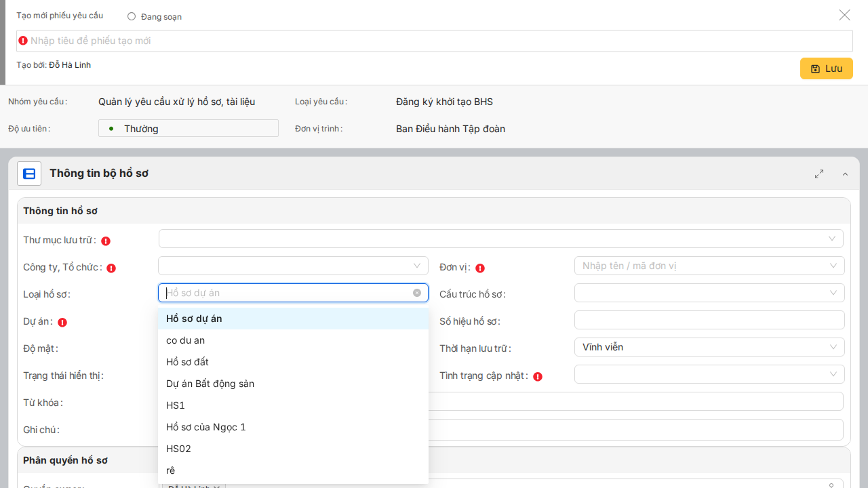Image resolution: width=868 pixels, height=488 pixels.
Task: Pick Hồ sơ của Ngọc 1 option
Action: click(x=206, y=427)
